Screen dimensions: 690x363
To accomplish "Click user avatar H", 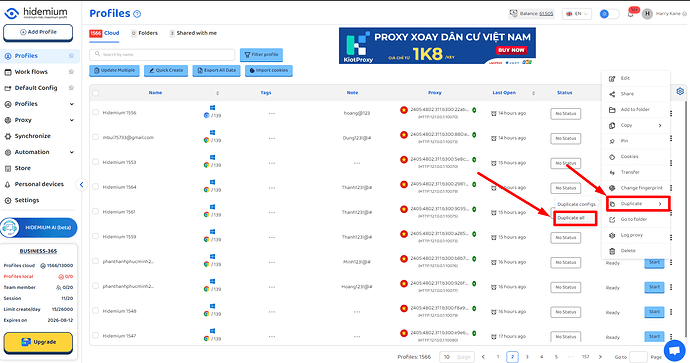I will pos(647,14).
